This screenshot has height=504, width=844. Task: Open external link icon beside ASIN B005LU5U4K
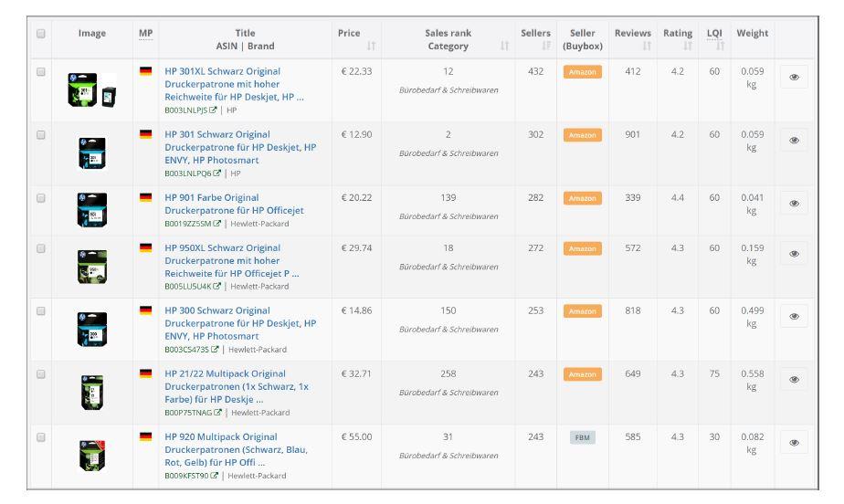216,286
